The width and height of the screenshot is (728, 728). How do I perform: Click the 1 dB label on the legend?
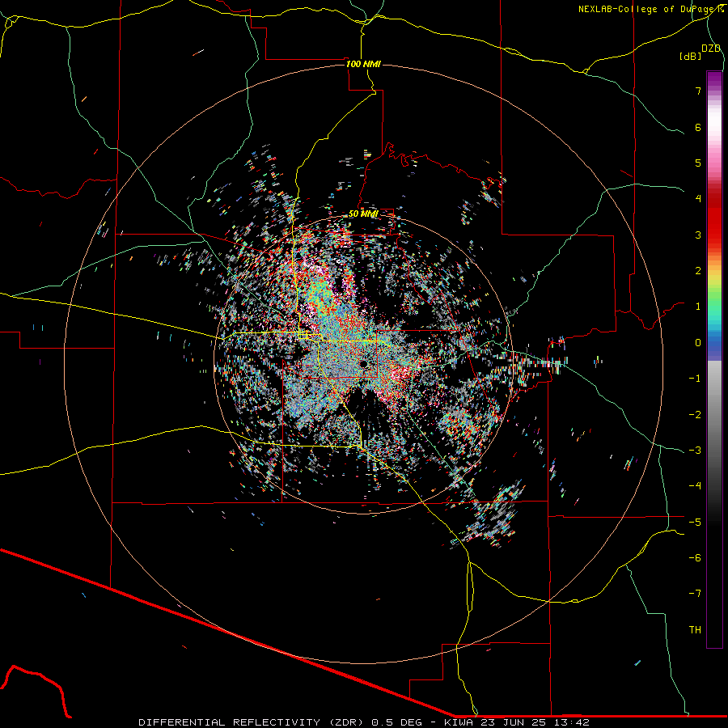(x=698, y=307)
